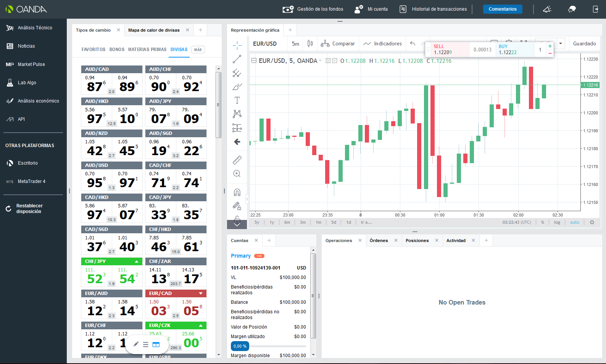Open Historial de transacciones
The width and height of the screenshot is (606, 364).
(433, 9)
